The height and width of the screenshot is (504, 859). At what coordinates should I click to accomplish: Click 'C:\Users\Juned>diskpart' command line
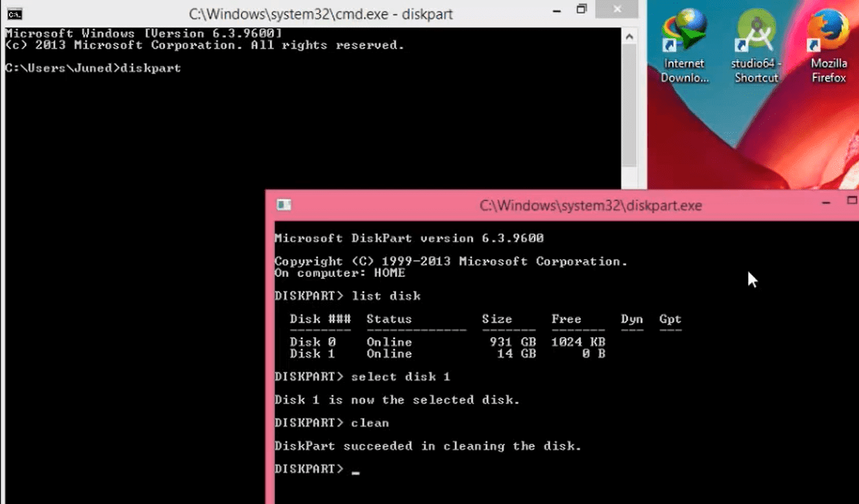click(x=93, y=68)
